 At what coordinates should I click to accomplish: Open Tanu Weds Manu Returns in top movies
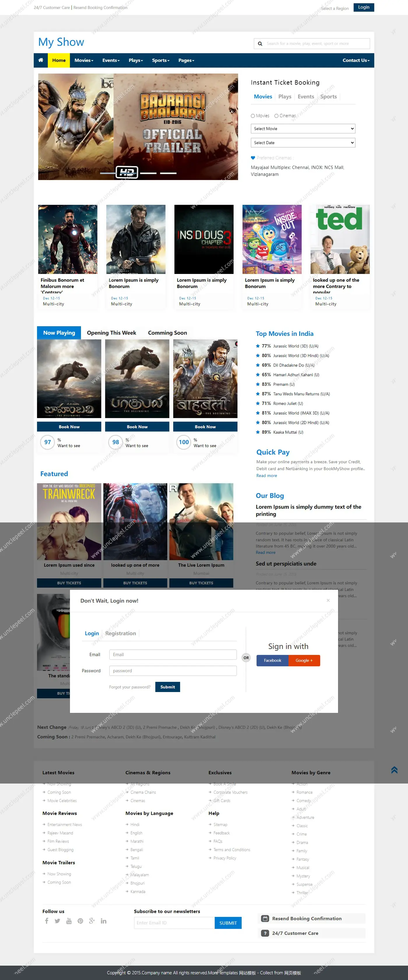click(x=301, y=394)
